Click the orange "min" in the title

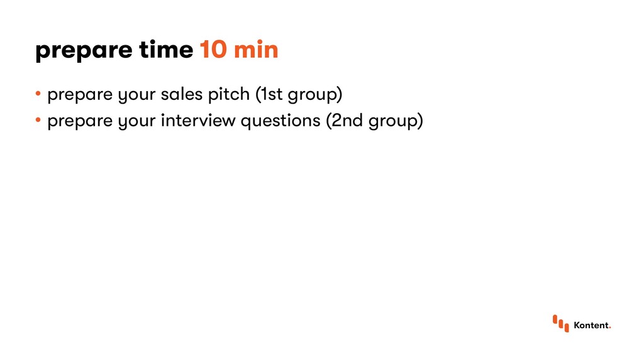coord(257,49)
